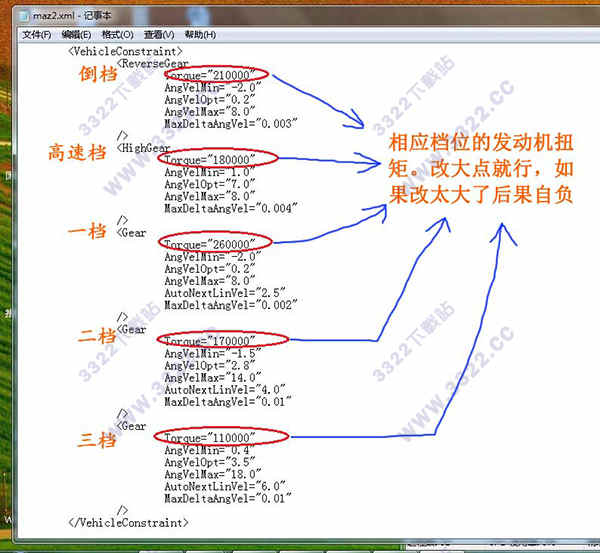Click the MaxDeltaAngVel="0.004" line
Viewport: 600px width, 553px height.
click(x=231, y=209)
